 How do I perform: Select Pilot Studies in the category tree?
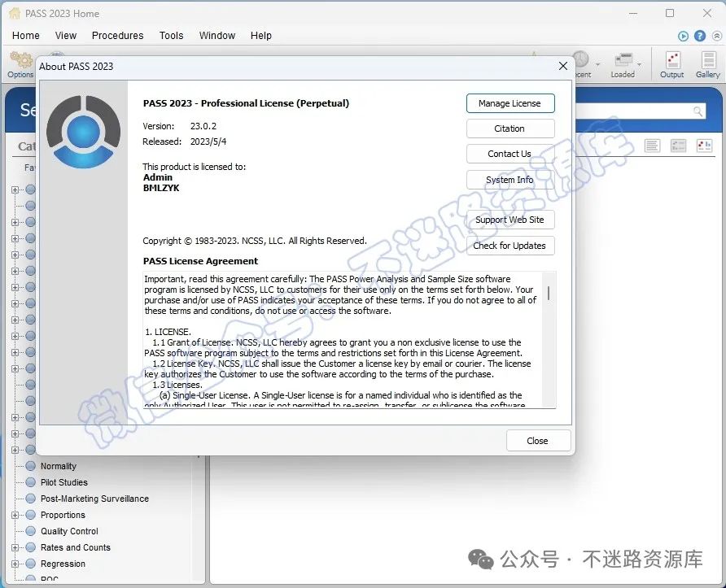pos(64,482)
